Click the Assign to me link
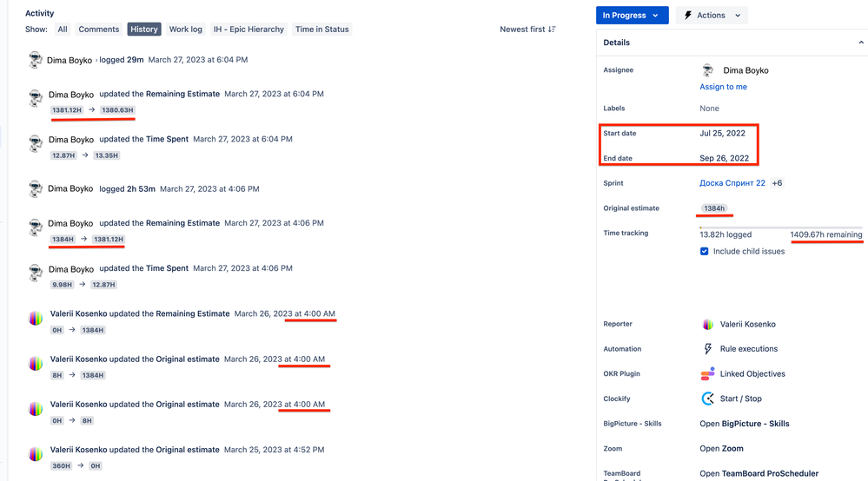868x481 pixels. pyautogui.click(x=723, y=87)
